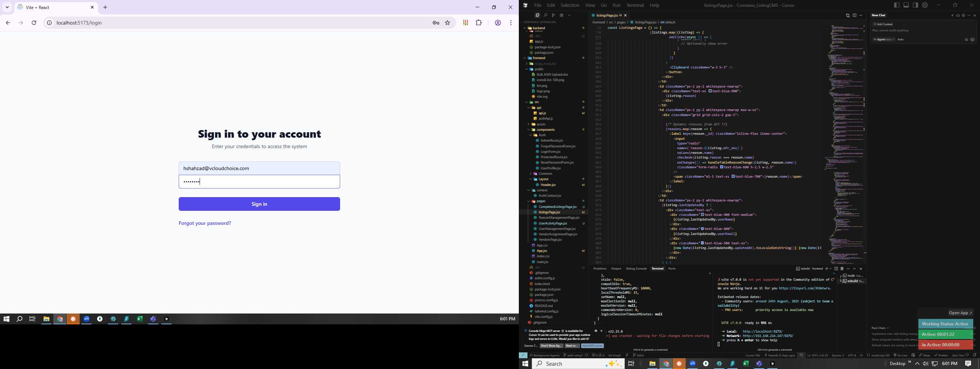This screenshot has height=369, width=980.
Task: Click the text-blue-700 color swatch
Action: (x=733, y=177)
